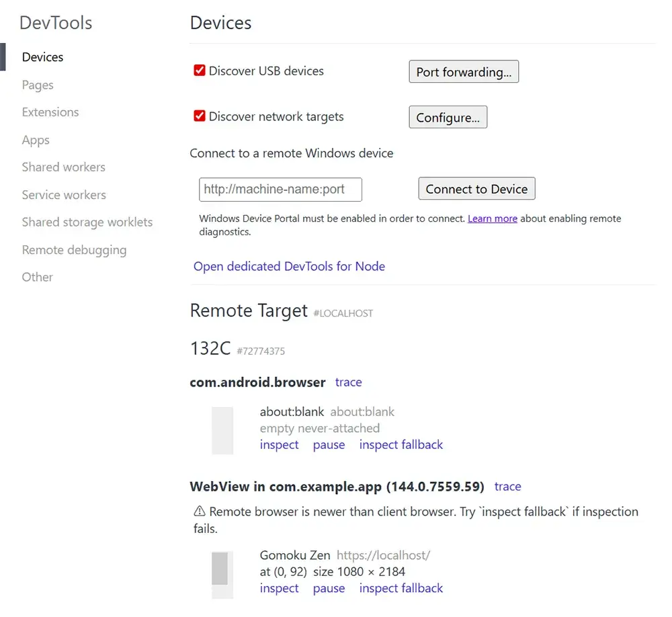Click the Configure button for network targets
The height and width of the screenshot is (617, 672).
448,118
